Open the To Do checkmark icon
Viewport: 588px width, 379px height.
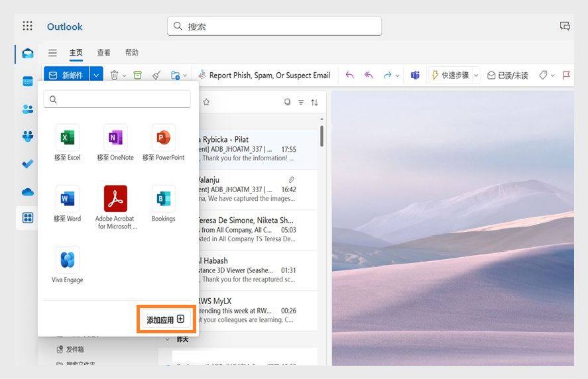pyautogui.click(x=28, y=164)
